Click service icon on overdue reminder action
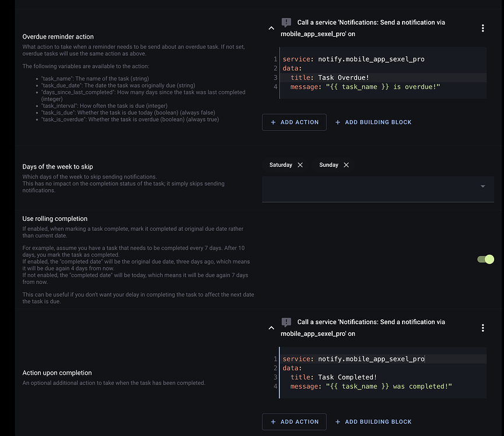 click(x=286, y=23)
